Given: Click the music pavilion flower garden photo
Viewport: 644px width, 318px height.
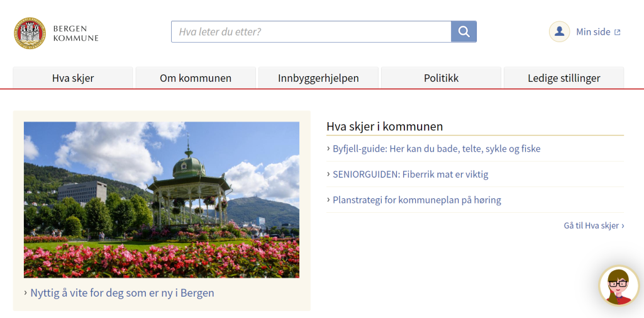Looking at the screenshot, I should (162, 200).
